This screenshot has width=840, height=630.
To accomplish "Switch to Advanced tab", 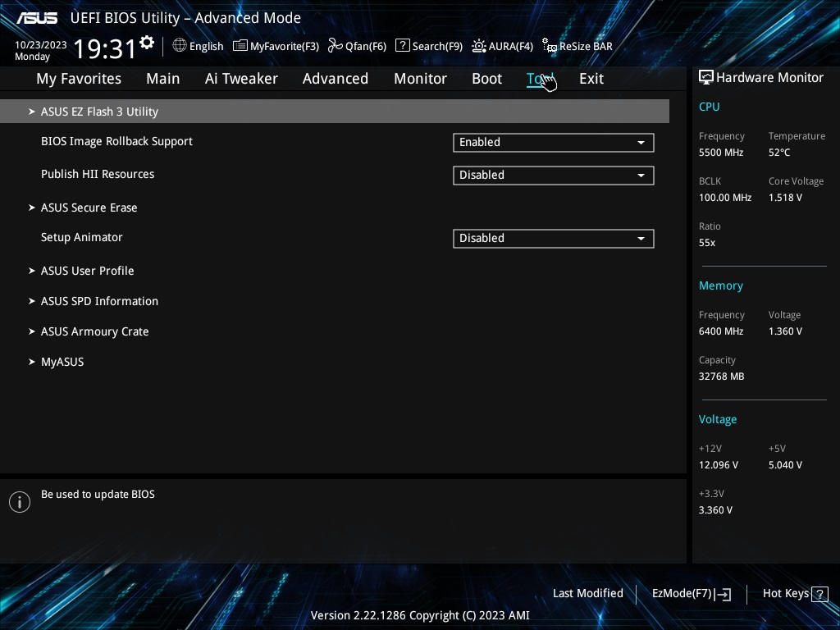I will click(336, 79).
